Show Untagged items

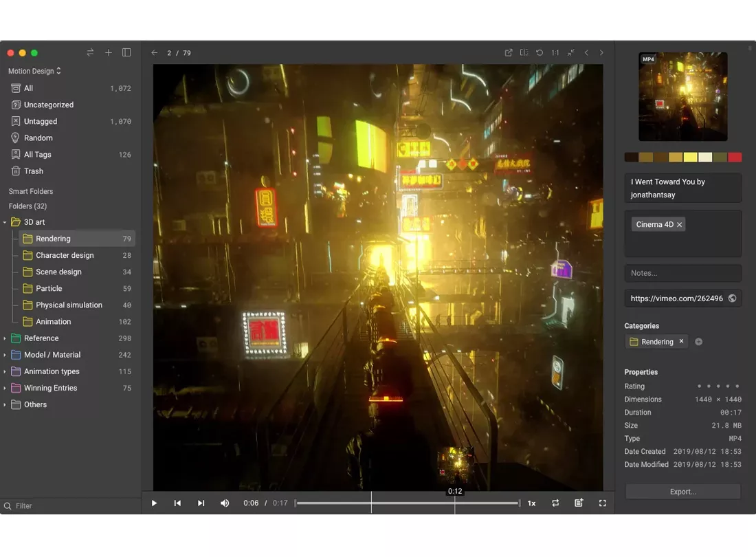pos(70,122)
